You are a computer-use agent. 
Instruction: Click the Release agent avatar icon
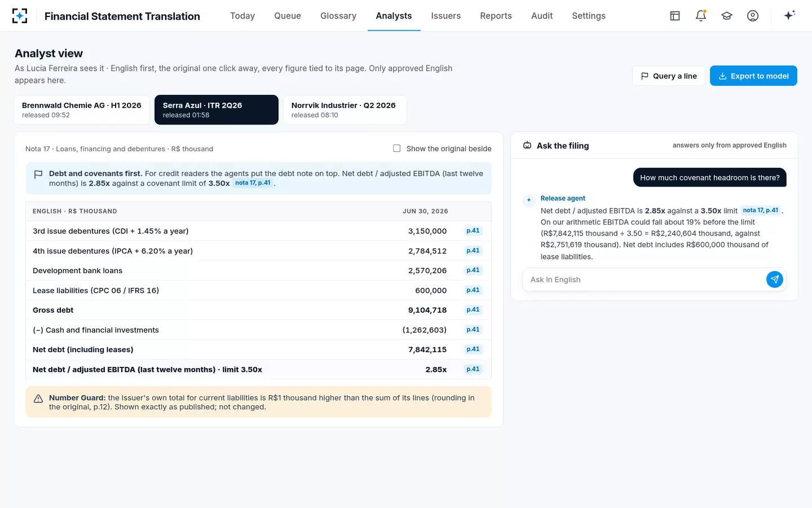[529, 200]
